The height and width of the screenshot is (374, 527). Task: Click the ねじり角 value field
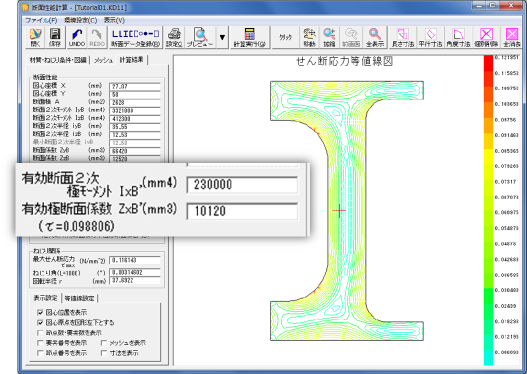pyautogui.click(x=135, y=272)
